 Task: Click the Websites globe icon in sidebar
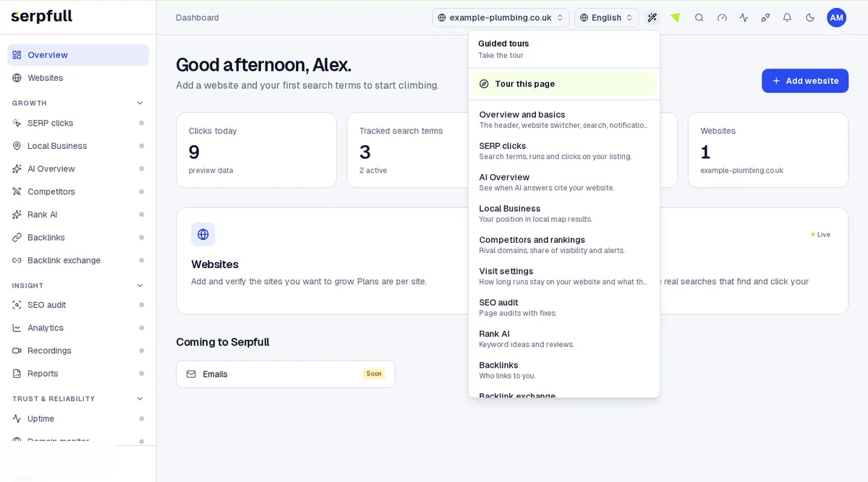pos(17,77)
